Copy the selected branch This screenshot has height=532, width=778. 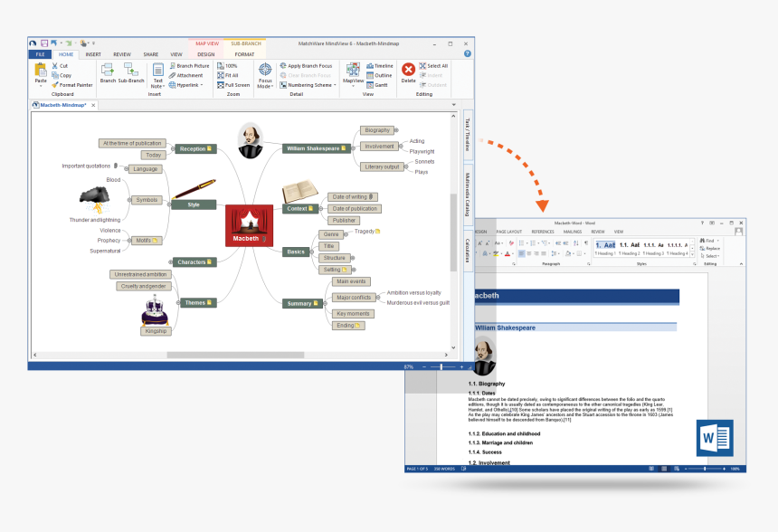point(62,75)
